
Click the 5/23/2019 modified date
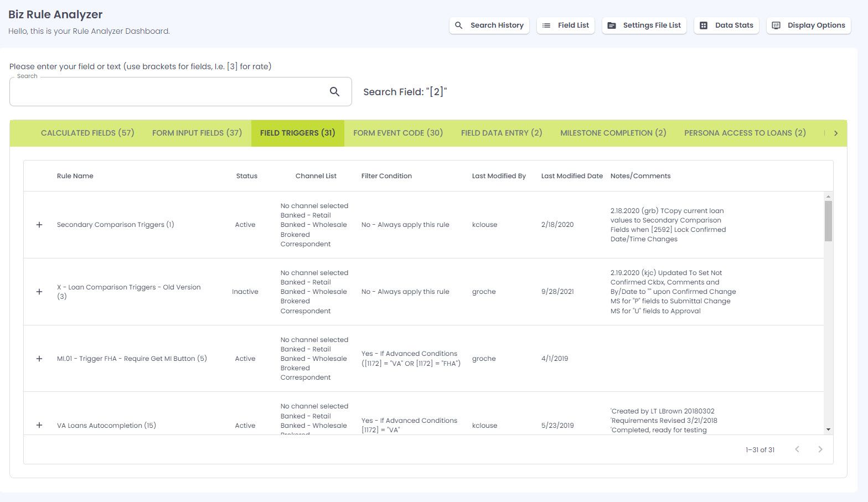pyautogui.click(x=557, y=426)
